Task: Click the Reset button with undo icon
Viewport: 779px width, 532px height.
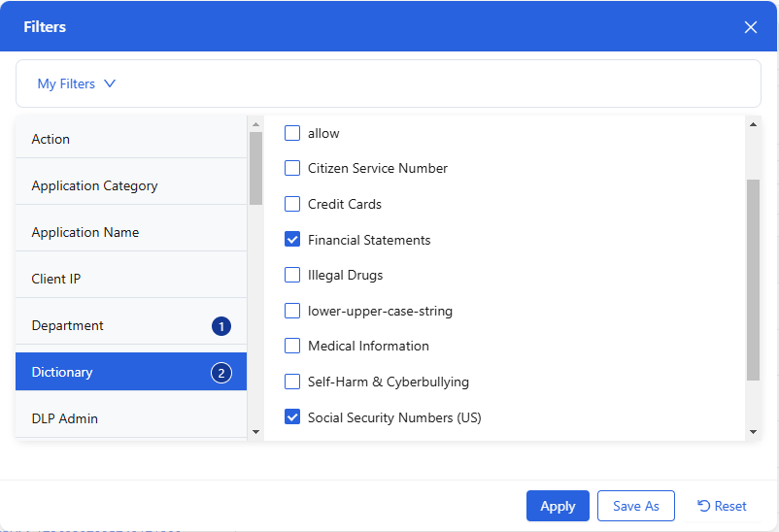Action: [x=722, y=506]
